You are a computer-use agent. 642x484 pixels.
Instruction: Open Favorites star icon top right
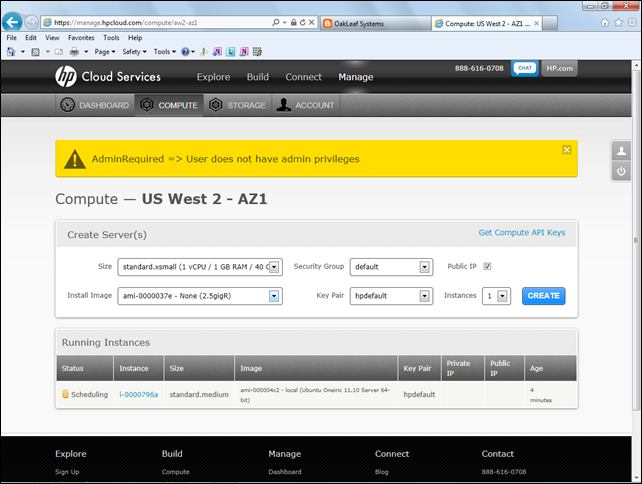[x=618, y=23]
